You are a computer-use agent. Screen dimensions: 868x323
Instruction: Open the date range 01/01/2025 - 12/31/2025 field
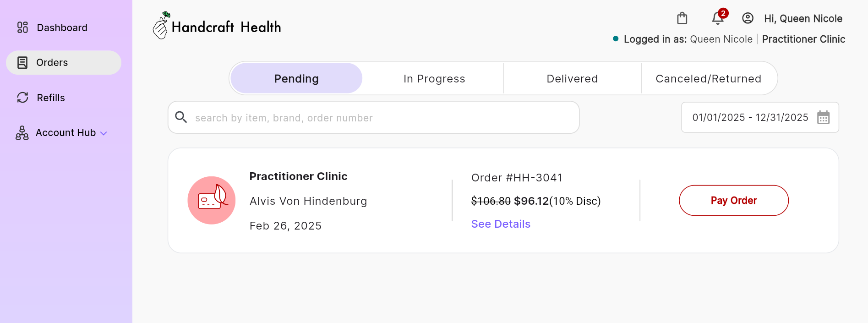(750, 117)
